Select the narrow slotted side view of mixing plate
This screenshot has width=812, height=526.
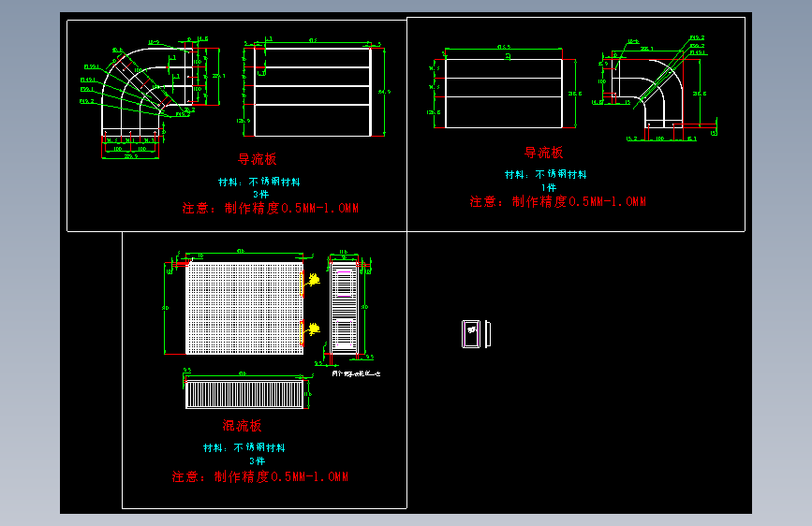[x=344, y=309]
